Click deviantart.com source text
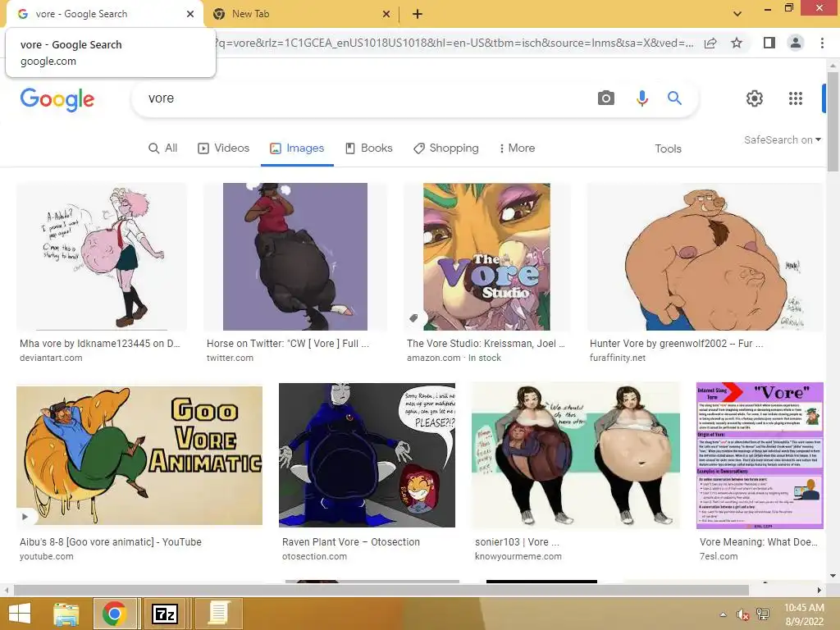 tap(51, 358)
